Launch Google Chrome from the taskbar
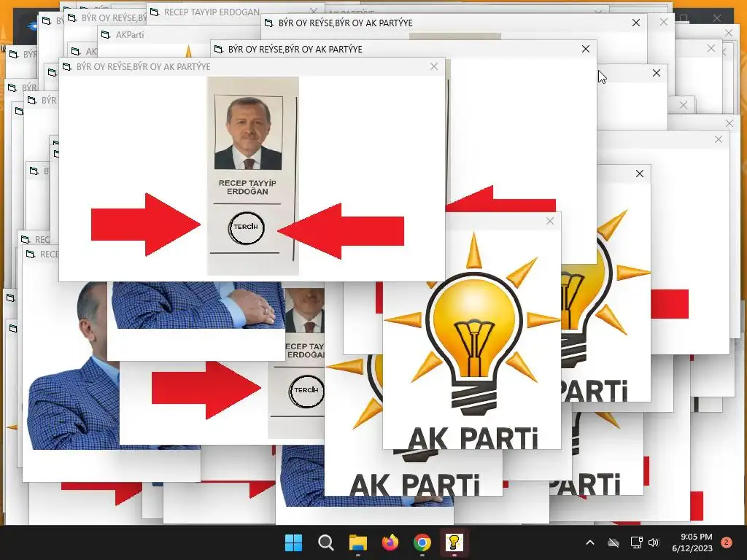Viewport: 747px width, 560px height. click(422, 542)
